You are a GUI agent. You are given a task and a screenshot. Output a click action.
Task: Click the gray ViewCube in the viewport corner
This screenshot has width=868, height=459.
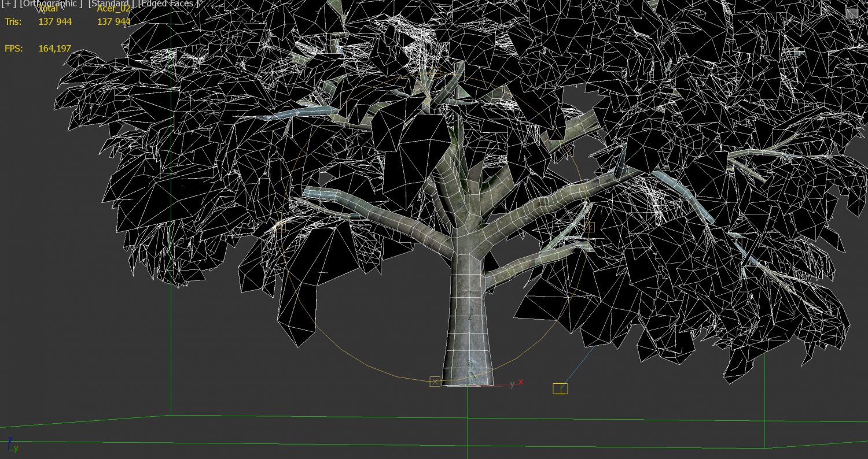[852, 13]
